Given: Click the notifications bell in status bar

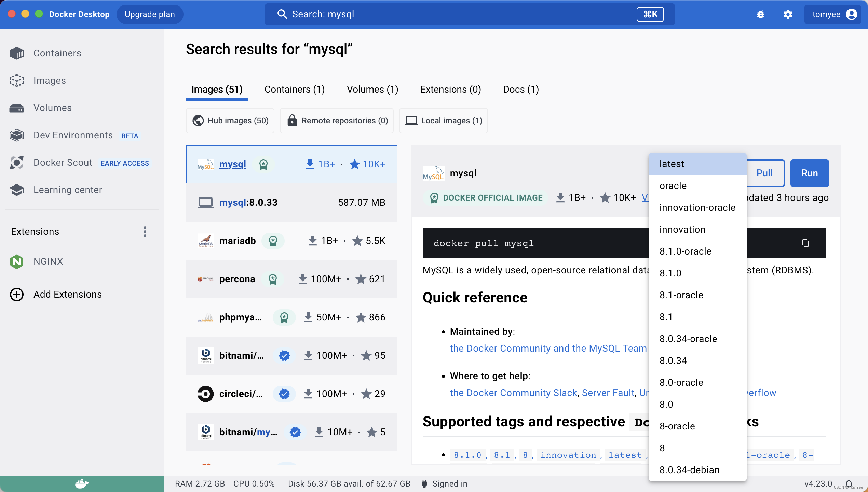Looking at the screenshot, I should (849, 483).
